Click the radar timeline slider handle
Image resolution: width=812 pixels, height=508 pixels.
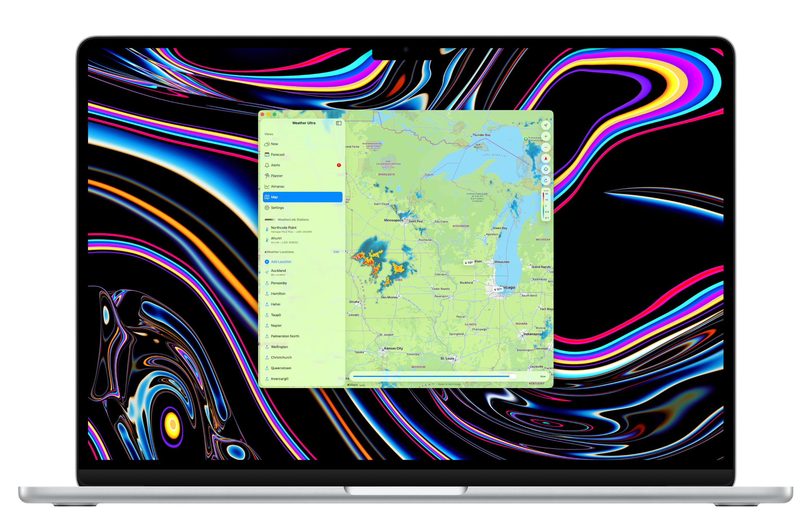[x=513, y=377]
